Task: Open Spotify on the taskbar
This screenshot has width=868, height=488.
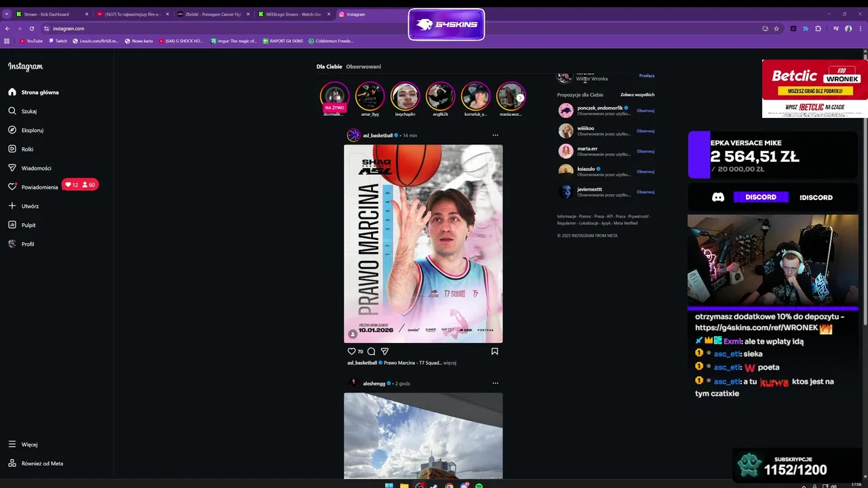Action: point(479,485)
